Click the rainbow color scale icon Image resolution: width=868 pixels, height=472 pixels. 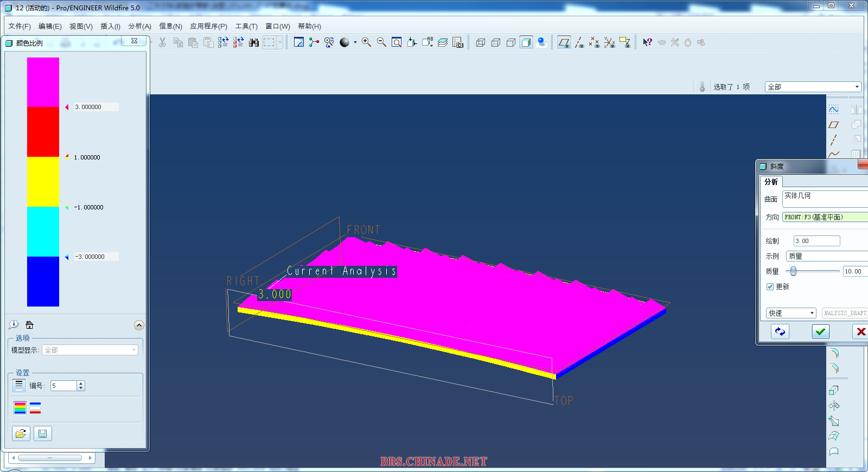click(20, 408)
